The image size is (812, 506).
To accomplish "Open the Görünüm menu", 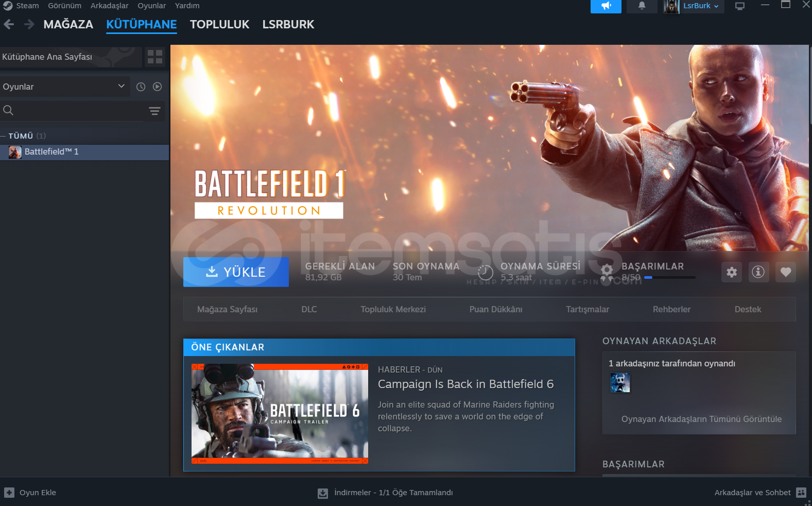I will pyautogui.click(x=64, y=6).
